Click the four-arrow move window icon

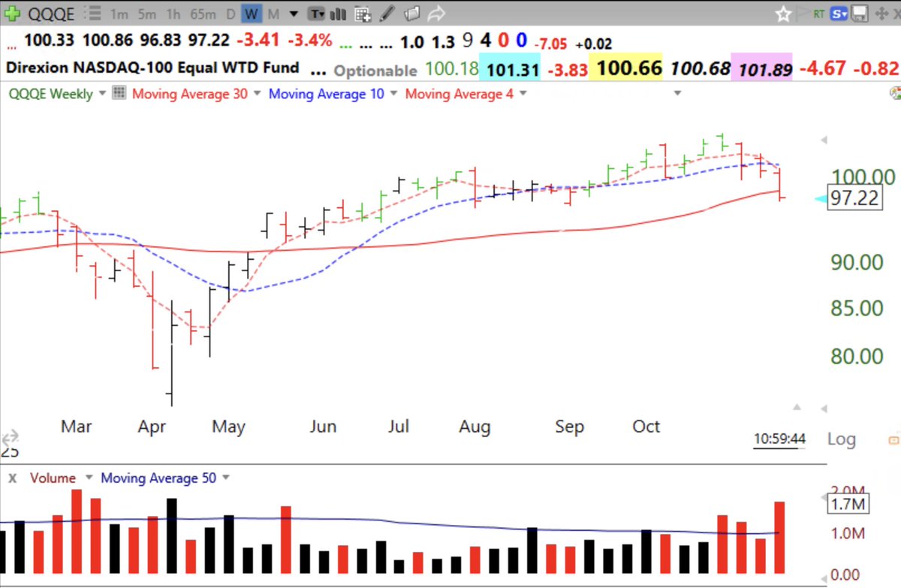click(x=881, y=14)
